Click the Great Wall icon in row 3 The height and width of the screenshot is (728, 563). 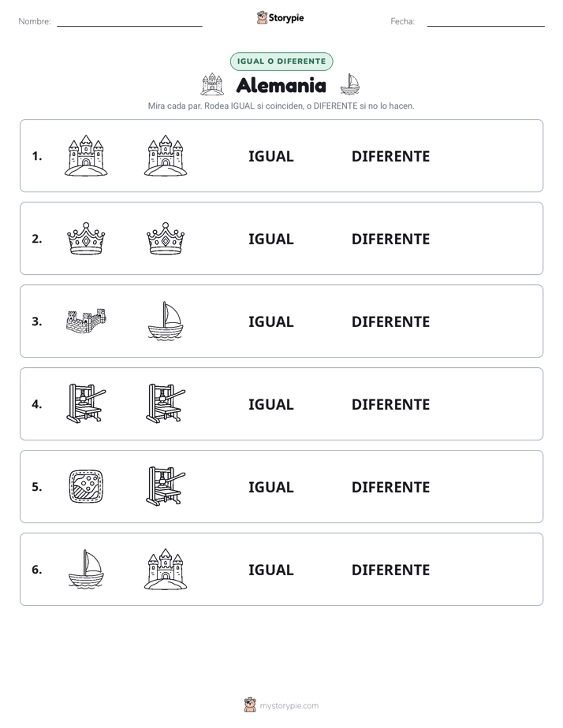(86, 321)
